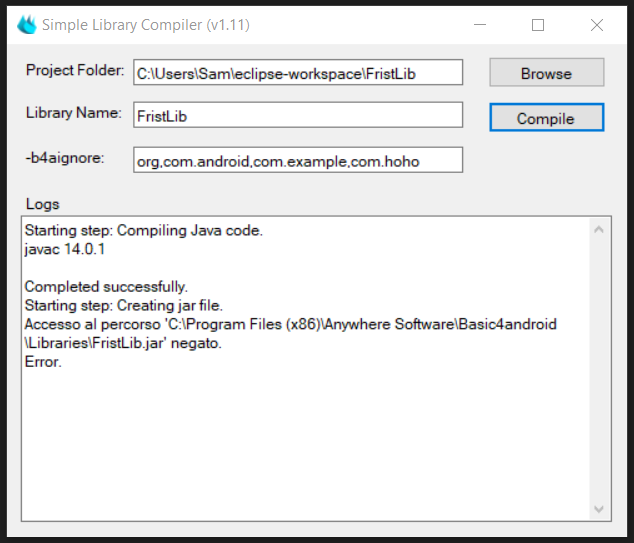Image resolution: width=634 pixels, height=543 pixels.
Task: Click into the Library Name field
Action: 298,115
